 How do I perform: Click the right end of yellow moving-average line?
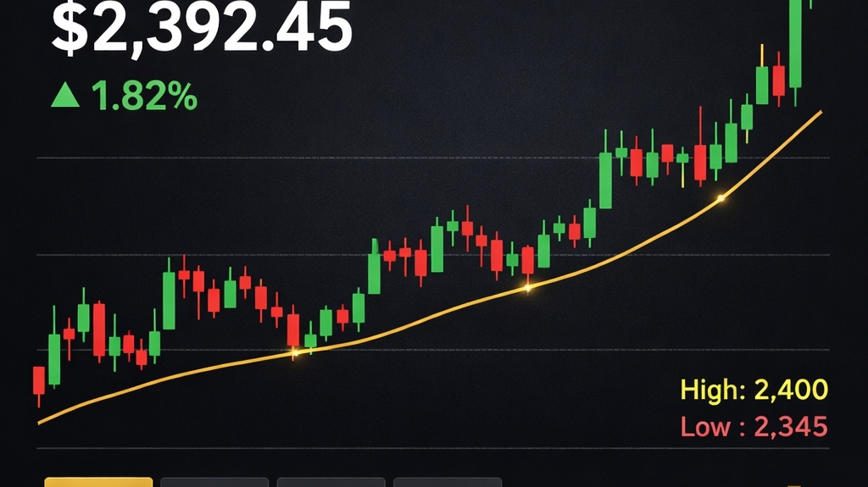click(x=821, y=113)
